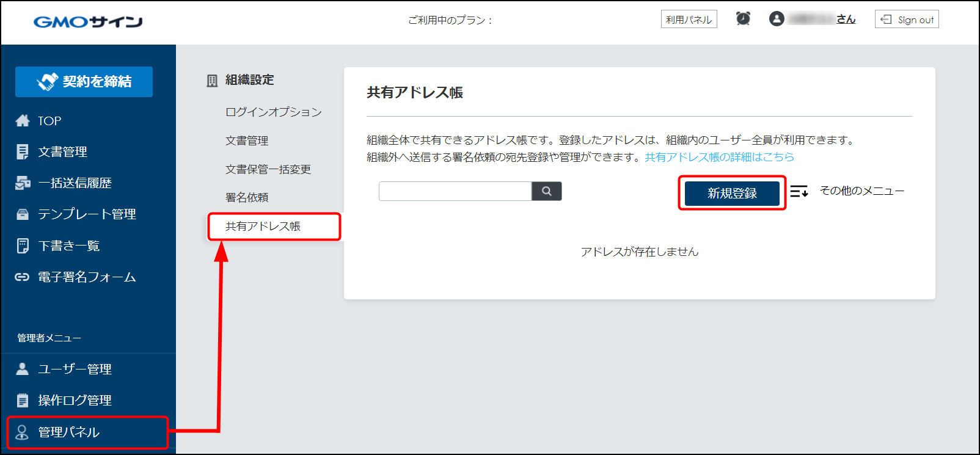The width and height of the screenshot is (980, 455).
Task: Open the 契約を締結 button
Action: point(84,82)
